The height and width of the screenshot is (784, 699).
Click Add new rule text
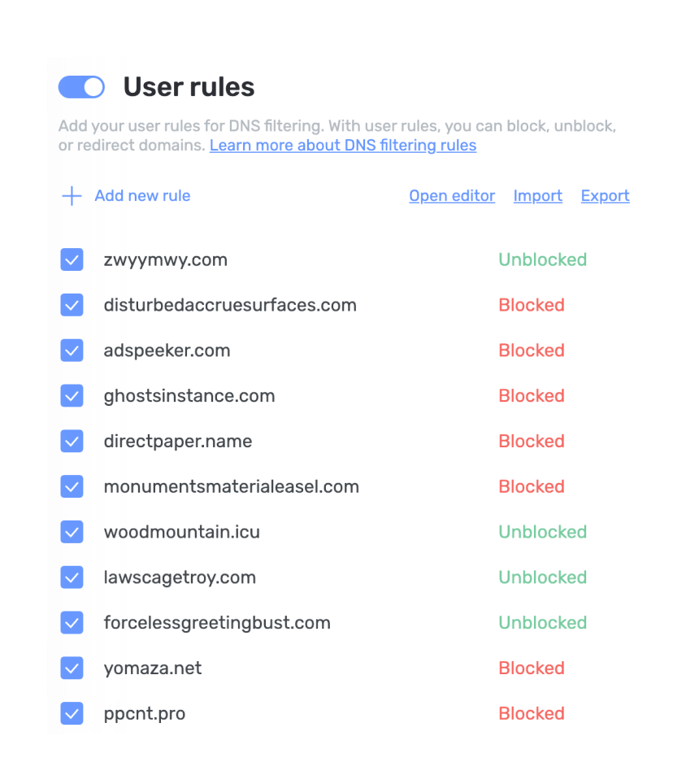[142, 195]
